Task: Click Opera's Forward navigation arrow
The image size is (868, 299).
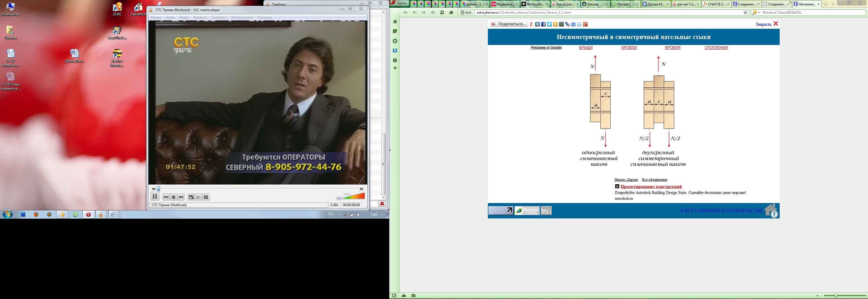Action: click(424, 13)
